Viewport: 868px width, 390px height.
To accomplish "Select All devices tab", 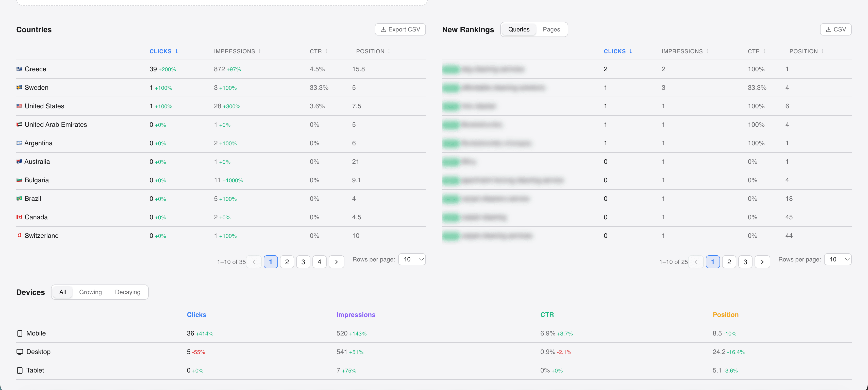I will pyautogui.click(x=63, y=292).
